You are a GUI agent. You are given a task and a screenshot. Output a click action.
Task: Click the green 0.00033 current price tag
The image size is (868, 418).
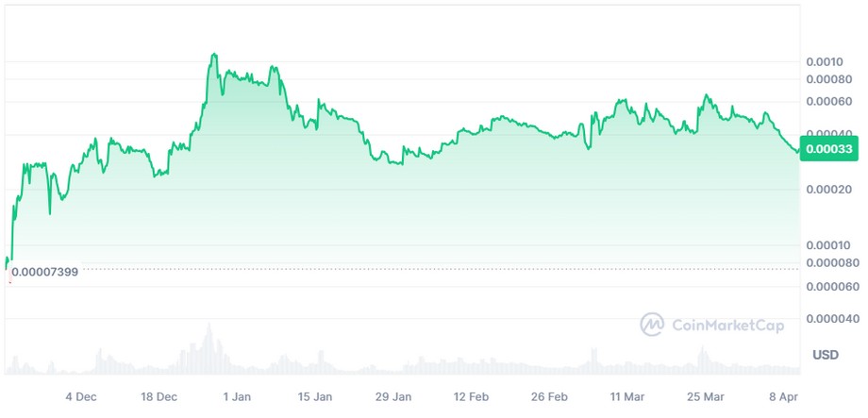827,149
